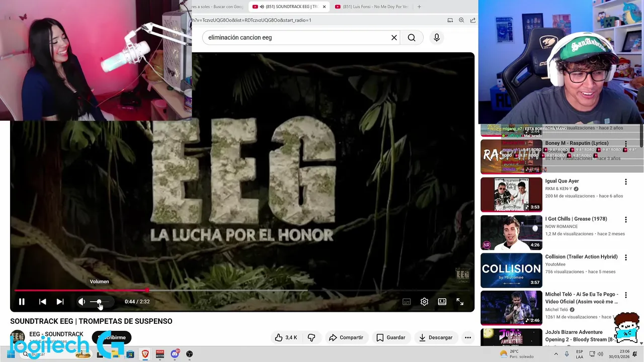Download the video using the Descargar button
Viewport: 644px width, 362px height.
click(435, 337)
